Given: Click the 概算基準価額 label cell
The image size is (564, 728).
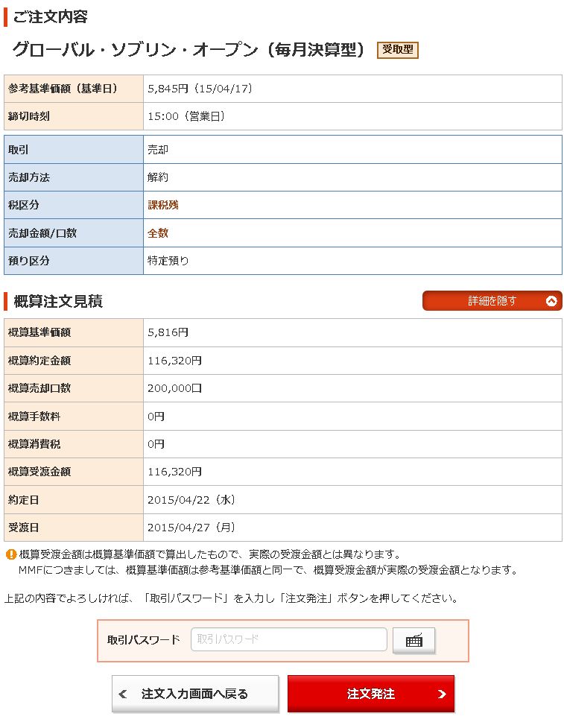Looking at the screenshot, I should 74,332.
